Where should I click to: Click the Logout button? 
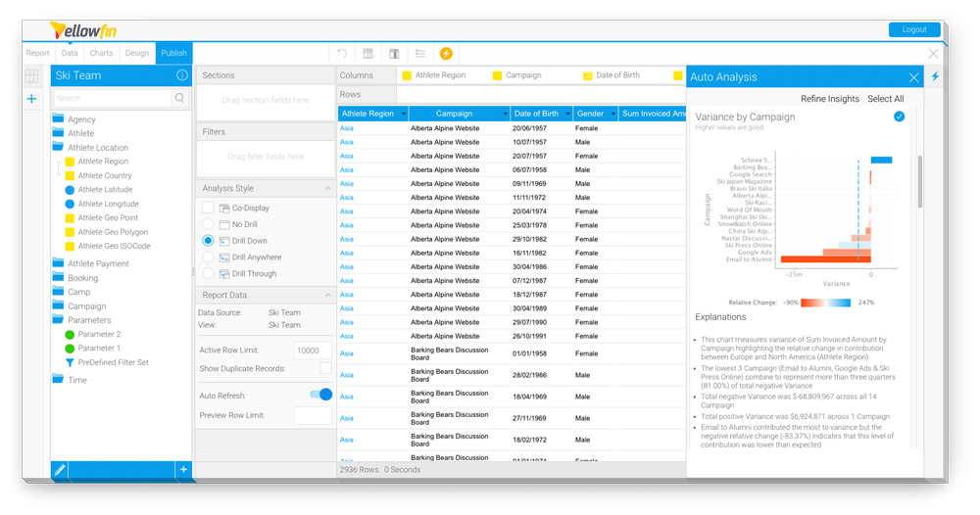pos(913,29)
